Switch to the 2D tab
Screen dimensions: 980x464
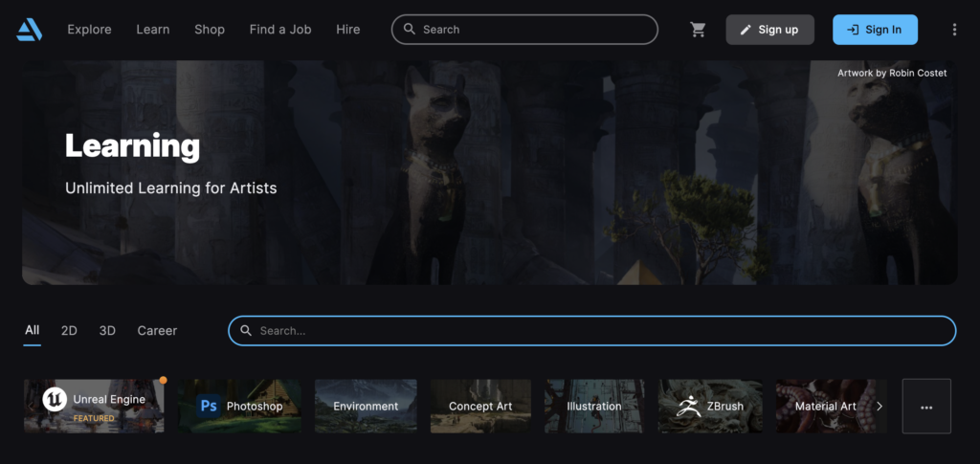tap(69, 331)
